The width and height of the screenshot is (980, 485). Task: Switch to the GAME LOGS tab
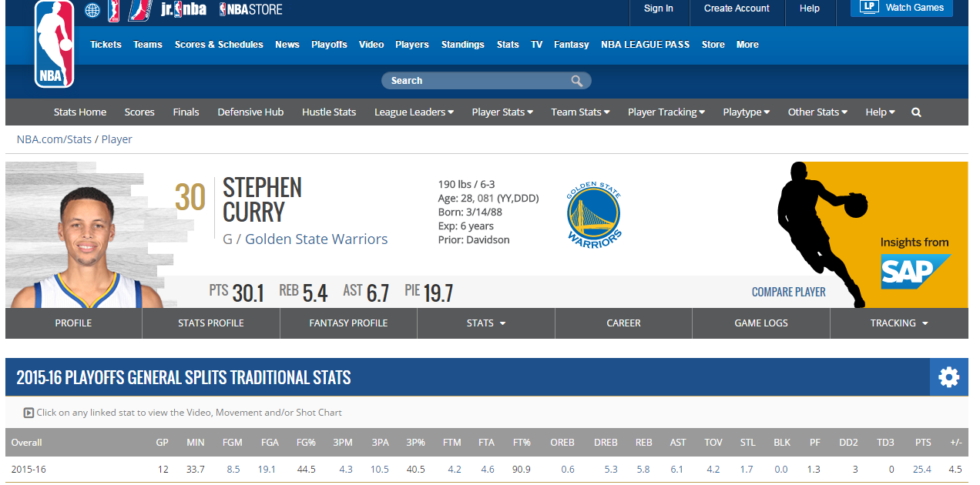point(760,323)
